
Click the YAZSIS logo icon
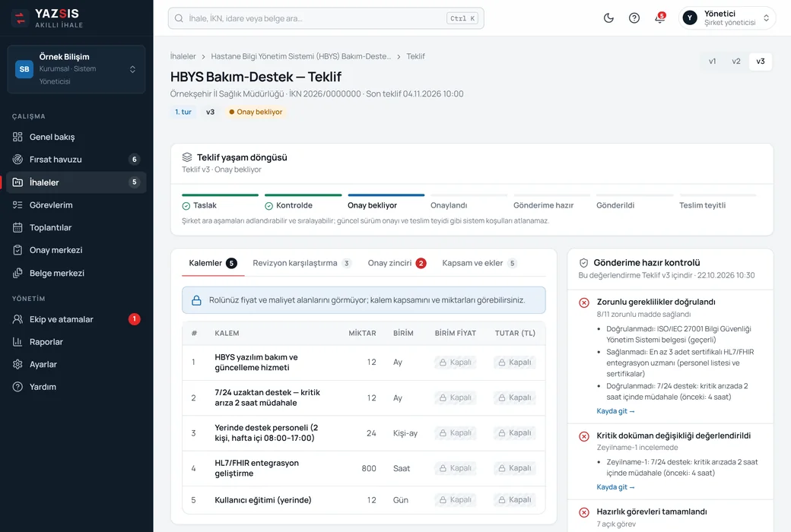[20, 18]
